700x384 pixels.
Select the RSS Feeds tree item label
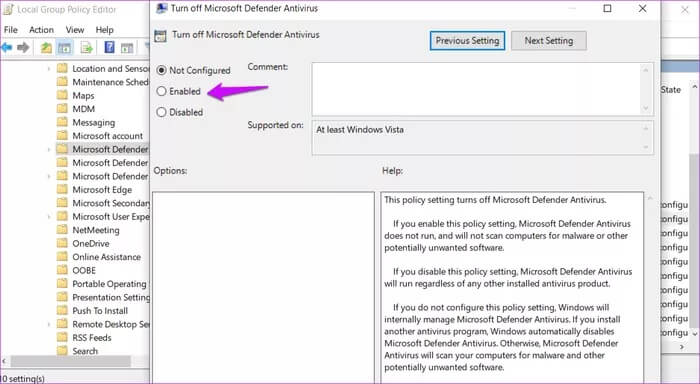point(92,338)
